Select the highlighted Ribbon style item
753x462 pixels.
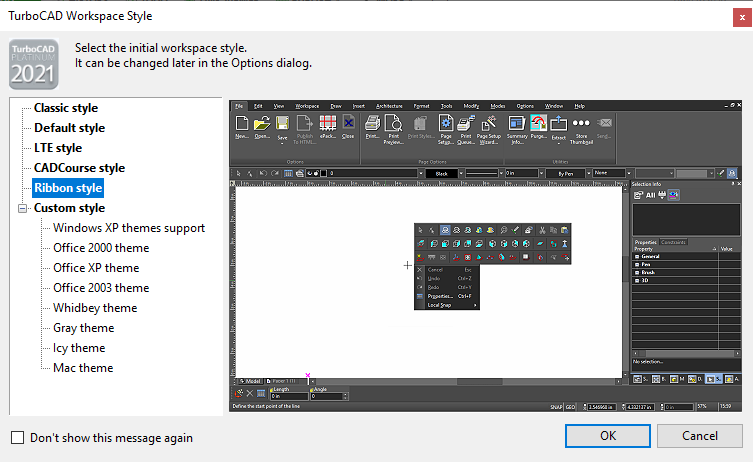pos(68,188)
